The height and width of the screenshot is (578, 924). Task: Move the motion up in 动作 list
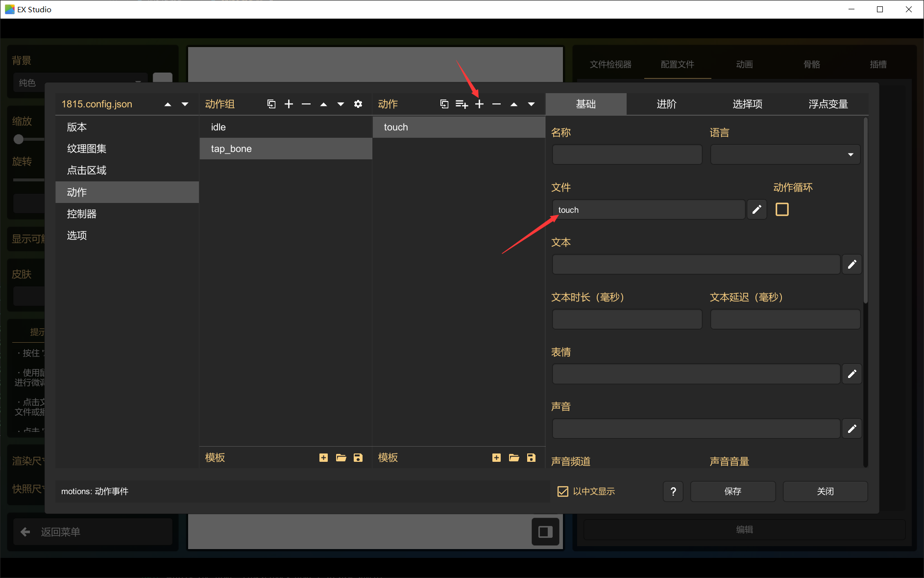coord(514,104)
